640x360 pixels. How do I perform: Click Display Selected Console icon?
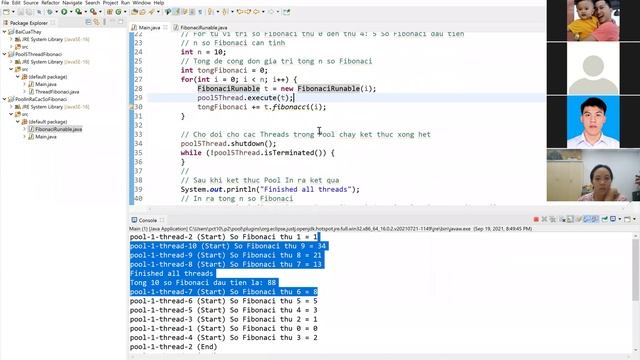click(x=613, y=219)
